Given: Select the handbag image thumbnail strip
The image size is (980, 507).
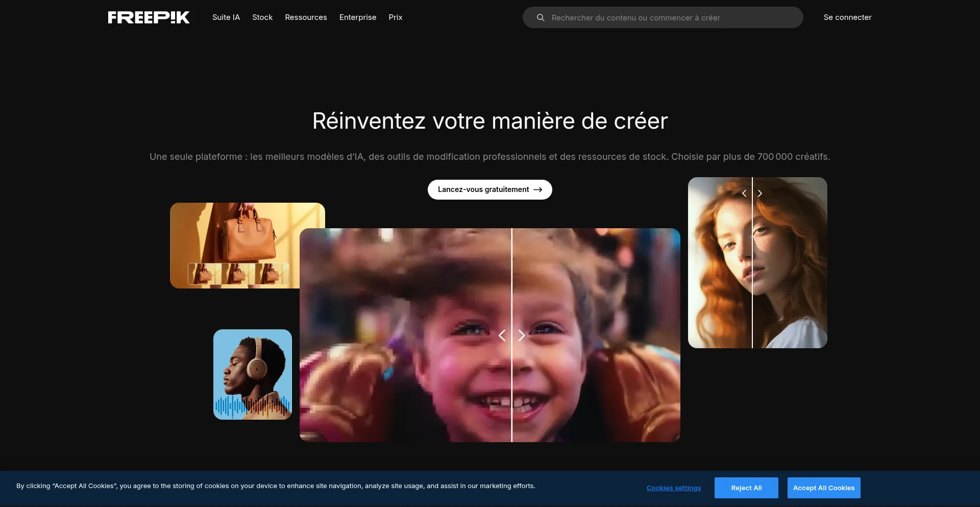Looking at the screenshot, I should pyautogui.click(x=238, y=274).
